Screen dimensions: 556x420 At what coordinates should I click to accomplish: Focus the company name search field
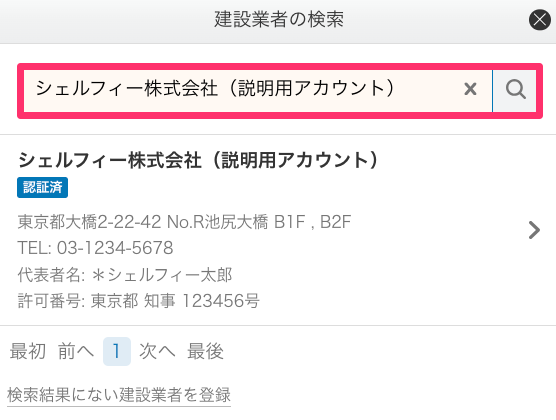258,90
